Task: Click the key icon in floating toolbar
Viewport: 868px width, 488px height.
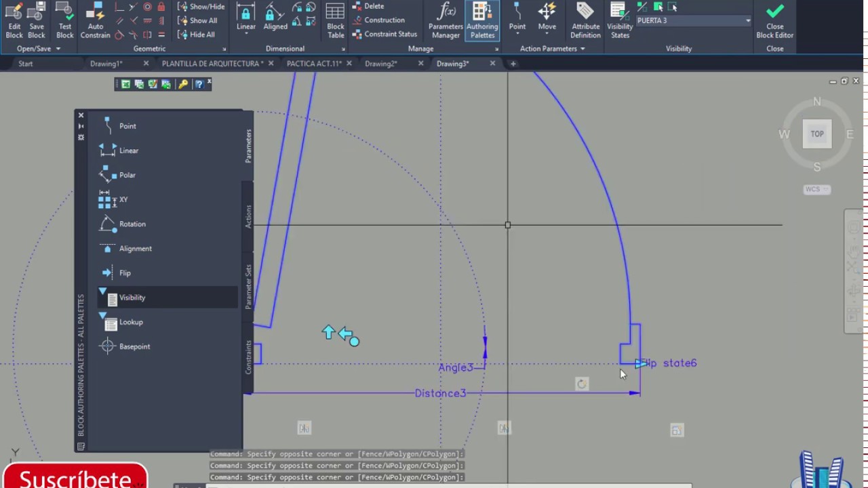Action: [x=183, y=84]
